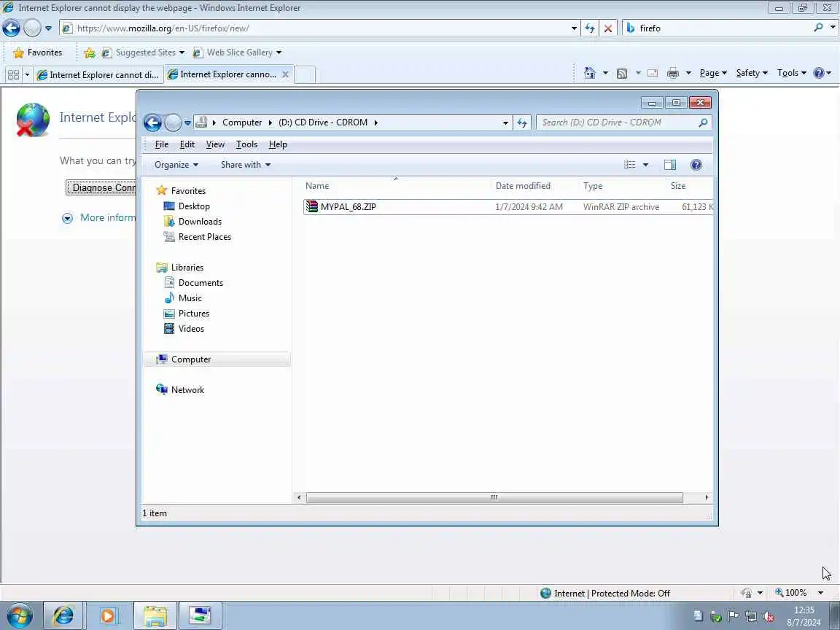The image size is (840, 630).
Task: Open IE Safety menu dropdown
Action: (x=752, y=73)
